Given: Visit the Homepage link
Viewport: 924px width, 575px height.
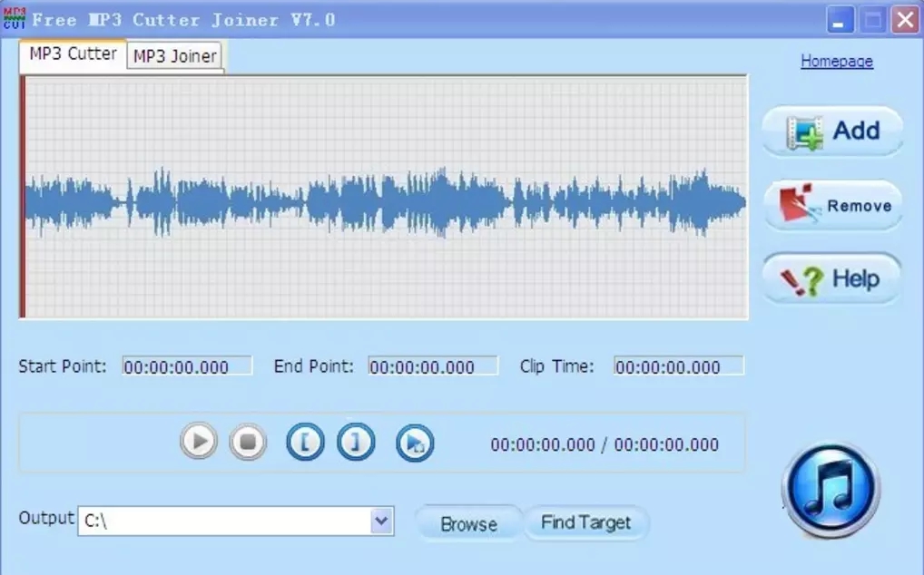Looking at the screenshot, I should click(837, 61).
